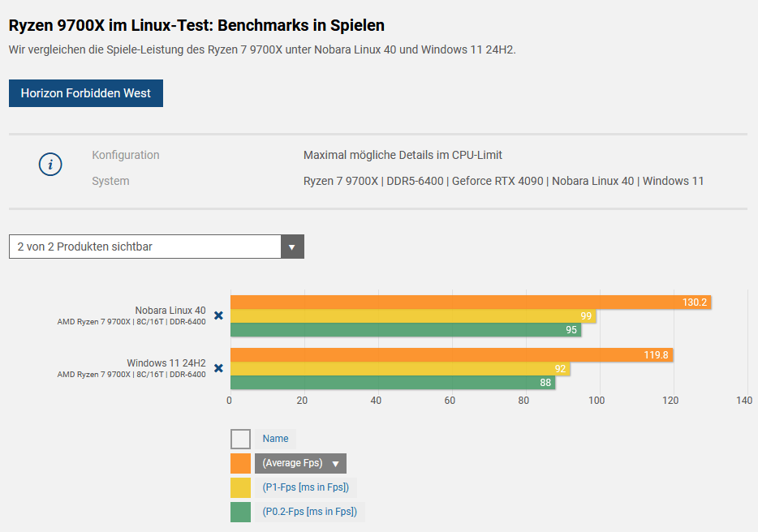Image resolution: width=758 pixels, height=532 pixels.
Task: Click the green 88 bar for Windows 11
Action: click(x=393, y=382)
